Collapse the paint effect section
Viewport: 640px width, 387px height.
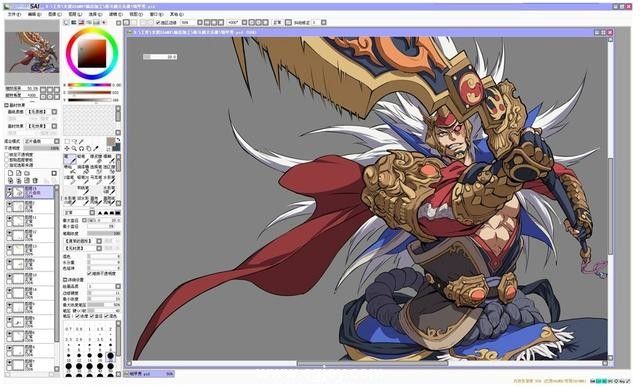pyautogui.click(x=7, y=105)
